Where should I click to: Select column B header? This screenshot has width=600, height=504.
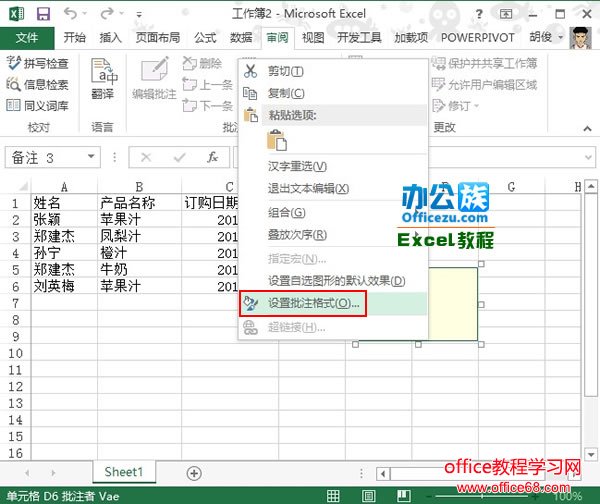click(x=139, y=187)
